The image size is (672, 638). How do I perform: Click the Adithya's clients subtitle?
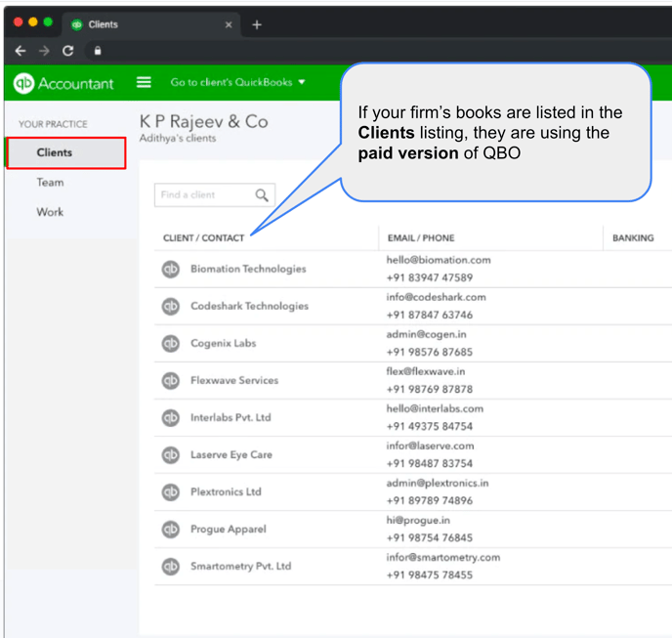click(178, 138)
